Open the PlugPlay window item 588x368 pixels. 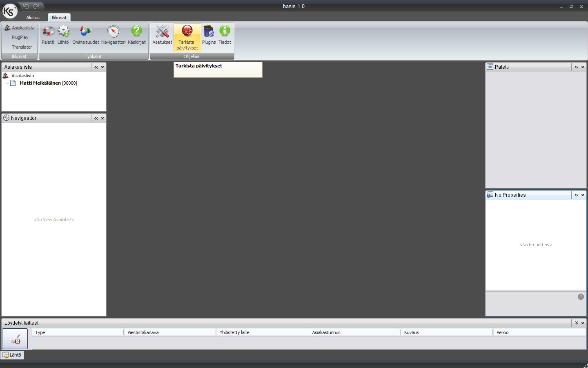[20, 37]
